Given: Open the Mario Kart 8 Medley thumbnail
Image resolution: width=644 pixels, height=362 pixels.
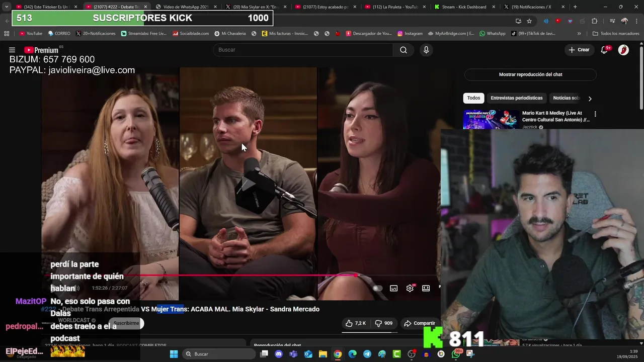Looking at the screenshot, I should point(491,119).
